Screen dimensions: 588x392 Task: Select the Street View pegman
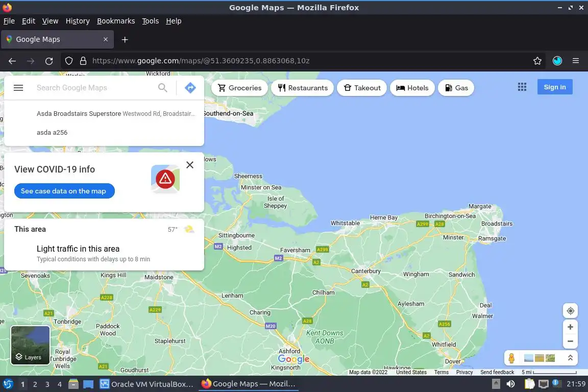click(511, 358)
